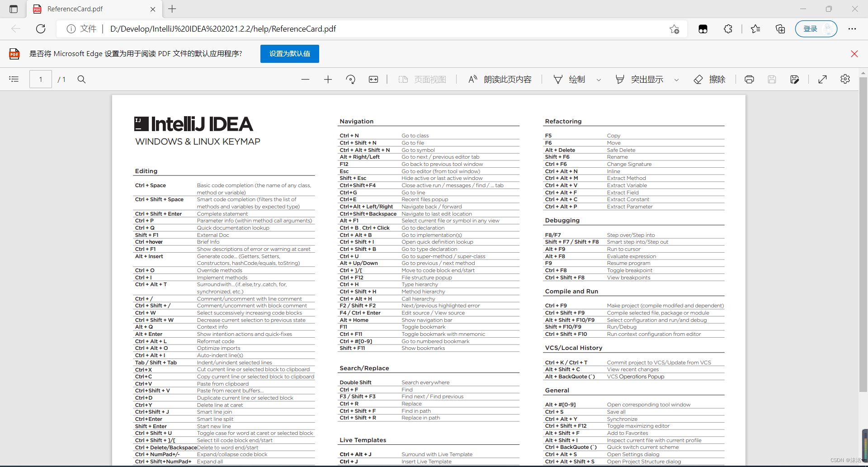868x467 pixels.
Task: Print the PDF document
Action: [749, 79]
